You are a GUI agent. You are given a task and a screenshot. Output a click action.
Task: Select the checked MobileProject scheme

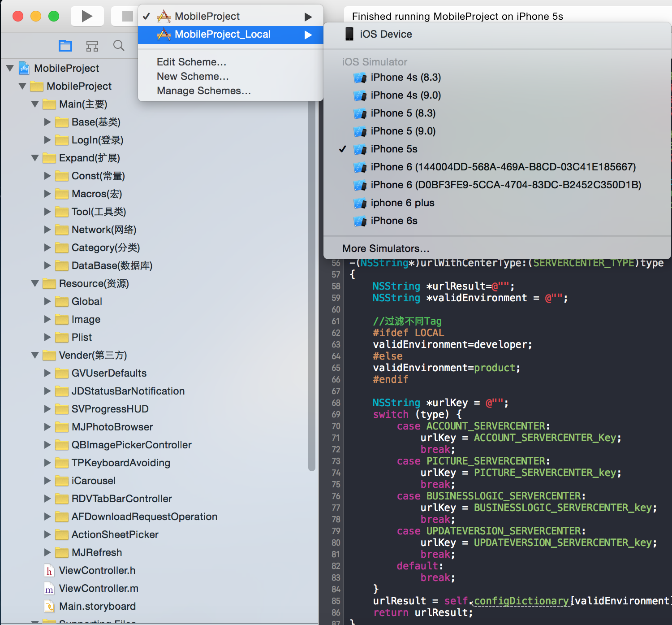(207, 17)
